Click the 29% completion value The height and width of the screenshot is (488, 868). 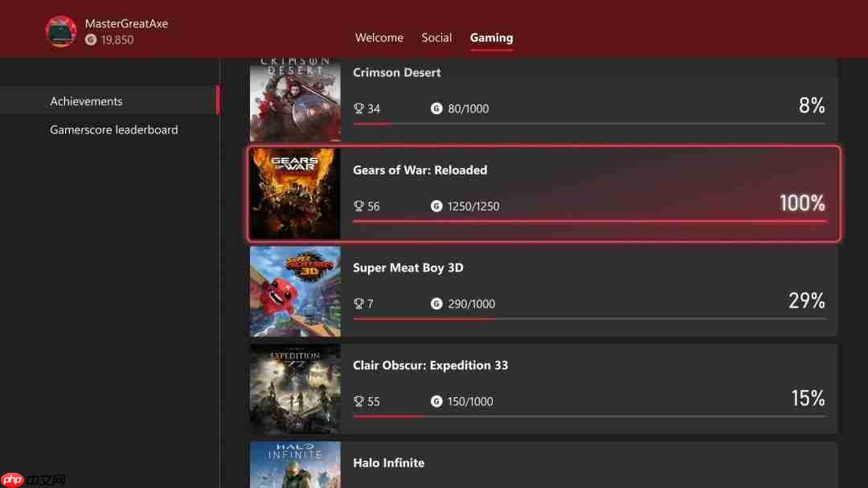pyautogui.click(x=807, y=300)
